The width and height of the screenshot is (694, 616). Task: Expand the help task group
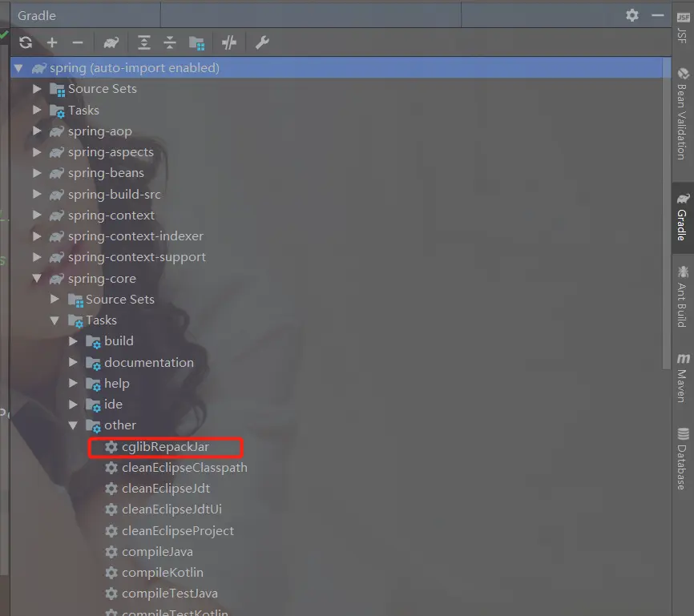tap(74, 383)
